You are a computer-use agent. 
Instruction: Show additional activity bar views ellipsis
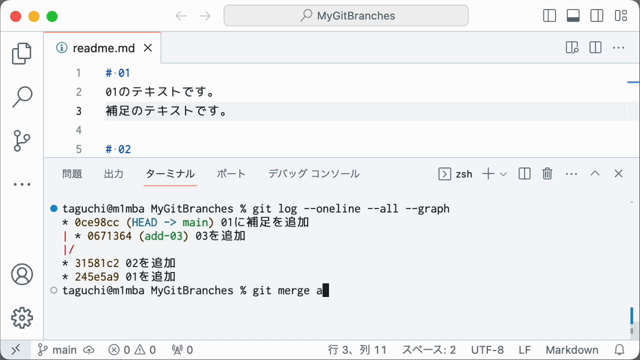(x=22, y=184)
